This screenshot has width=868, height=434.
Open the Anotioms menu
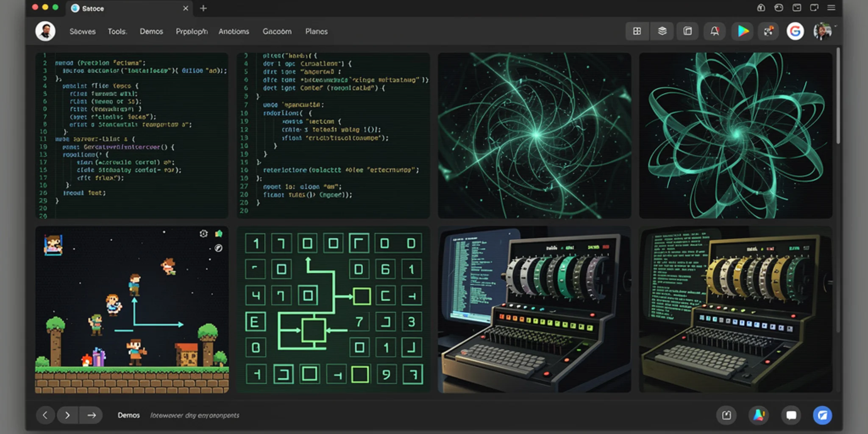(234, 31)
